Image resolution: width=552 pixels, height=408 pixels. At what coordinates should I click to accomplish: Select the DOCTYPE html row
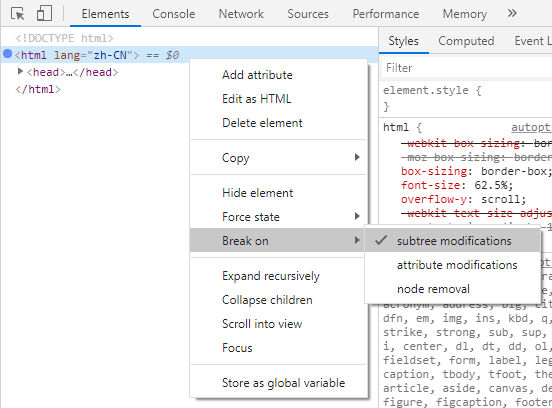pos(64,38)
